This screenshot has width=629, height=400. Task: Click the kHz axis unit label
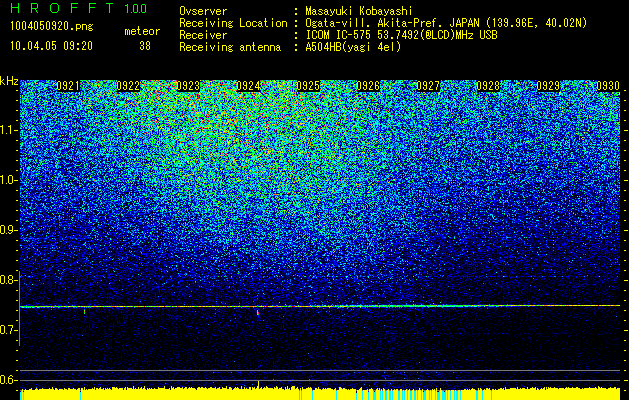pyautogui.click(x=9, y=81)
